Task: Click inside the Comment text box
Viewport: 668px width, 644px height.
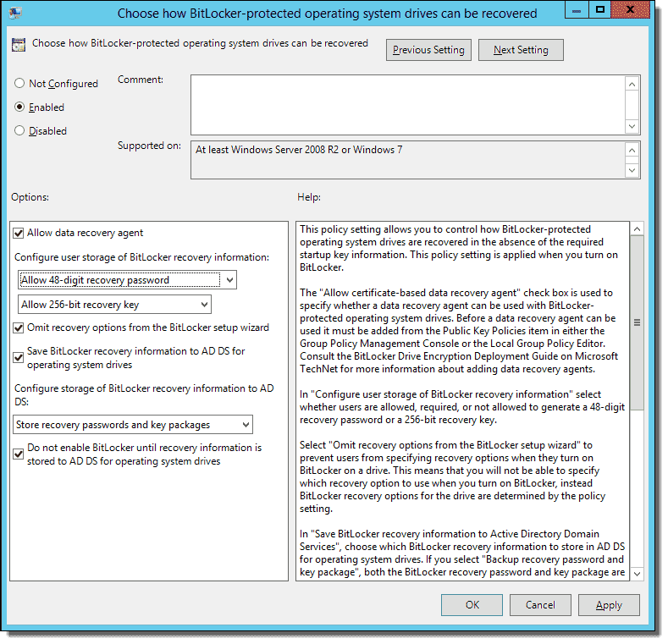Action: pyautogui.click(x=409, y=106)
